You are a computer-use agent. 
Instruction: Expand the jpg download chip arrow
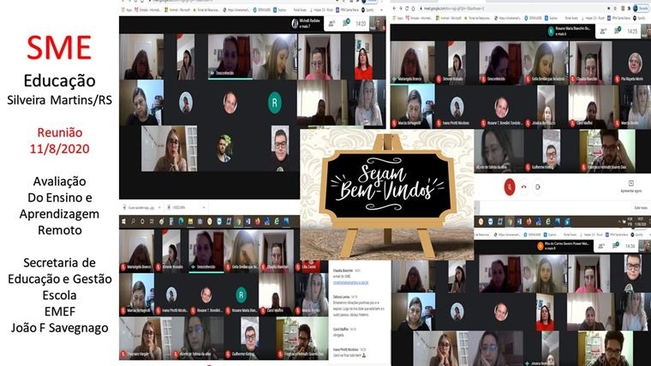click(x=160, y=207)
